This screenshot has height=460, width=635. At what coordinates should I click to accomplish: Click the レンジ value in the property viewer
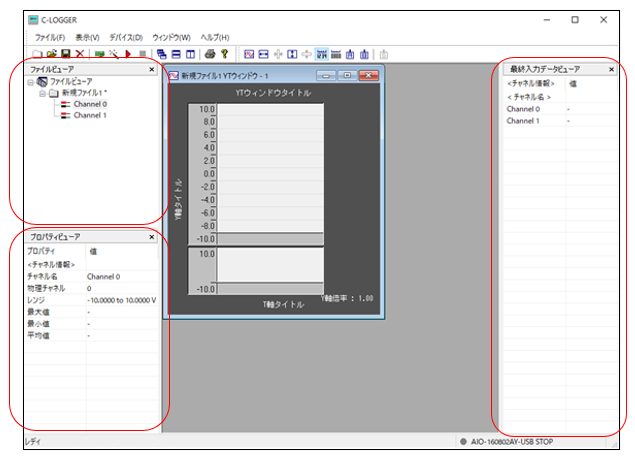pos(121,299)
